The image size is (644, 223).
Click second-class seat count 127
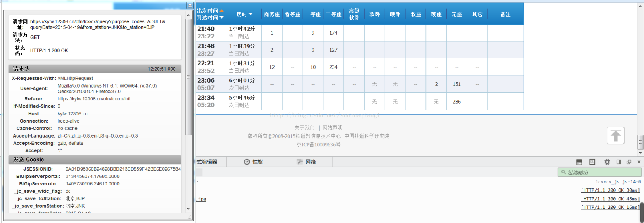pos(333,50)
